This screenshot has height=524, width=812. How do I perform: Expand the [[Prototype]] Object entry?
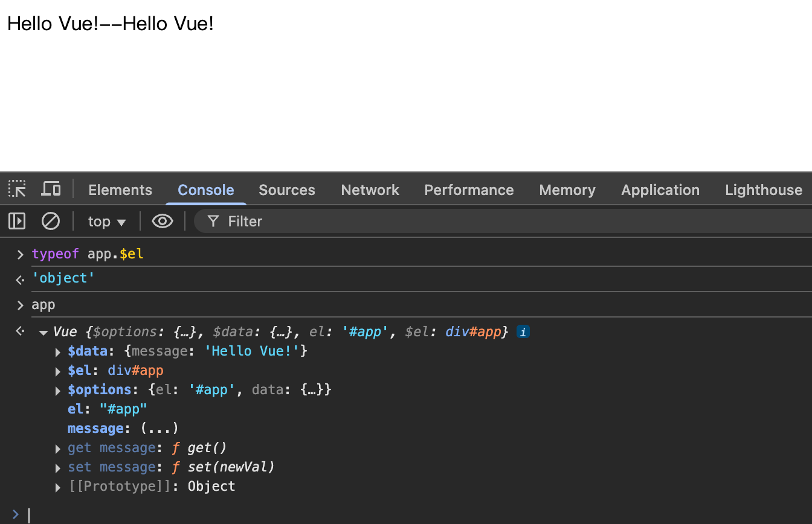[58, 487]
